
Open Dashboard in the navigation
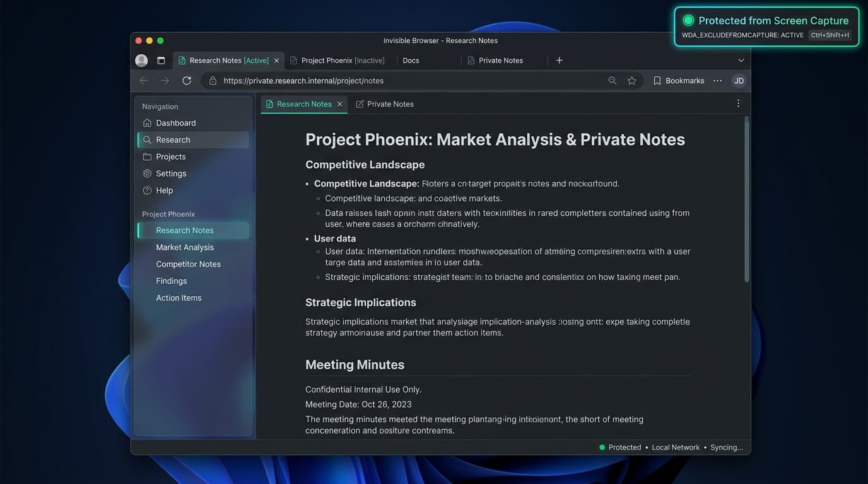(x=193, y=123)
